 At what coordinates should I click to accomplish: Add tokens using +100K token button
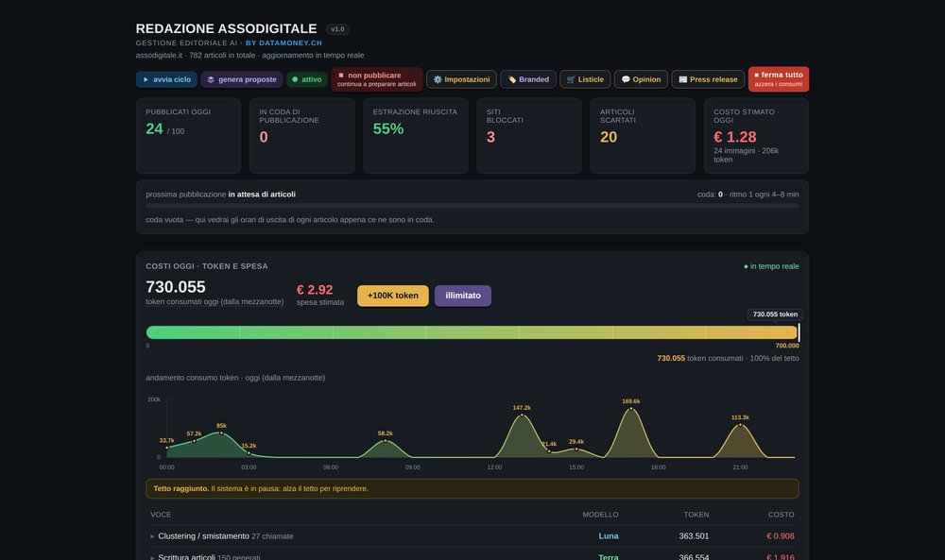[x=393, y=296]
